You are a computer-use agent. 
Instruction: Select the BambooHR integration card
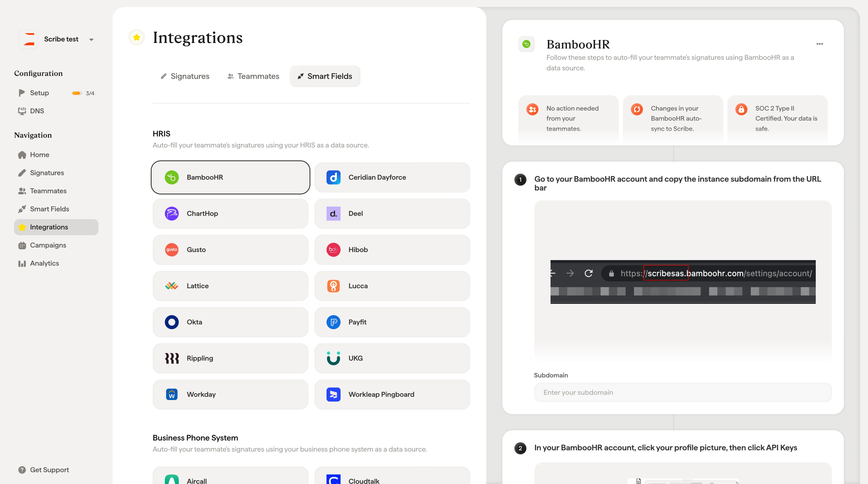point(231,177)
